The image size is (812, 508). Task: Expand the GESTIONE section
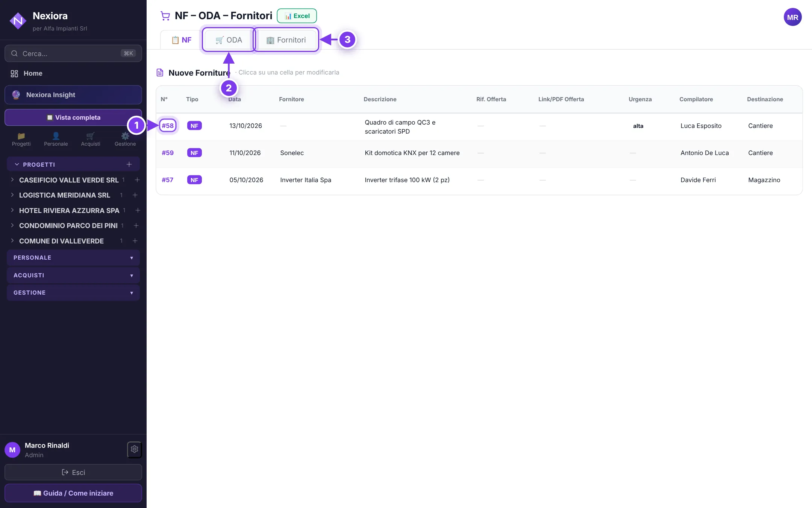click(73, 293)
